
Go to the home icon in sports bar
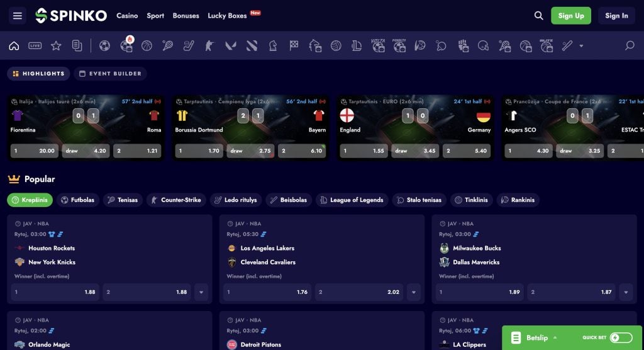tap(14, 46)
